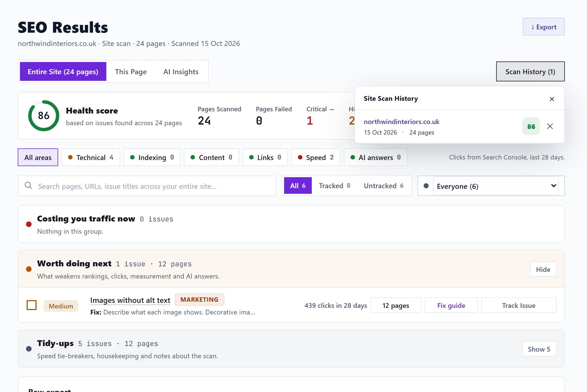Open the Everyone (6) dropdown
Image resolution: width=587 pixels, height=392 pixels.
point(496,186)
